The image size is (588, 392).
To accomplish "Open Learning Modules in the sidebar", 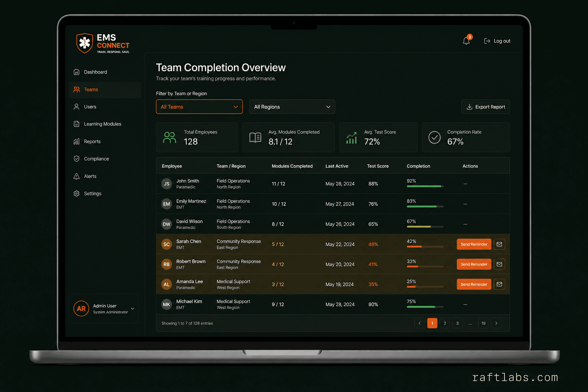I will click(x=105, y=124).
